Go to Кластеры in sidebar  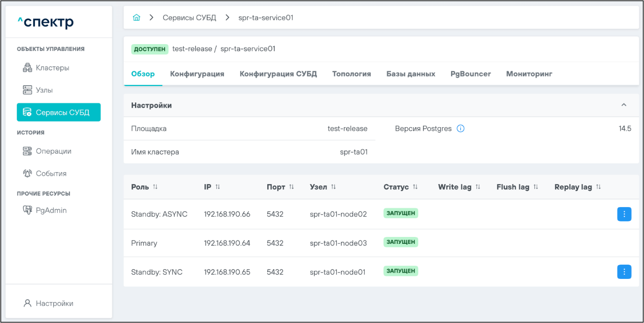click(52, 68)
